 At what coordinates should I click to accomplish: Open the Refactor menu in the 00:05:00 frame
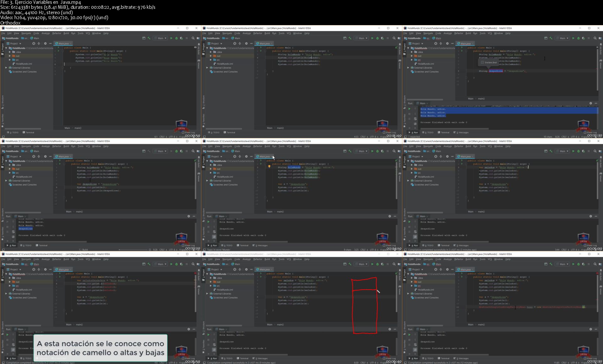click(x=459, y=146)
